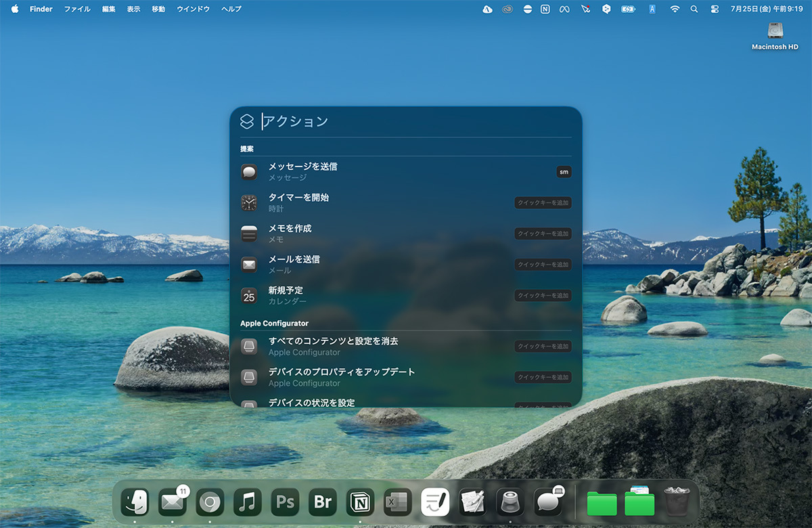
Task: Choose the タイマーを開始 clock action
Action: click(298, 202)
